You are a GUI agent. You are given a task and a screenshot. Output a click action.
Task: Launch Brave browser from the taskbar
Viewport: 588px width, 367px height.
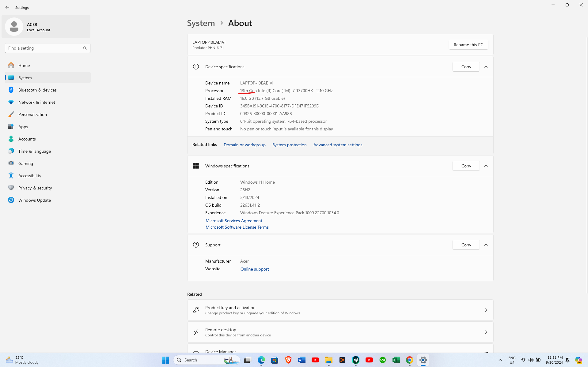(x=288, y=360)
